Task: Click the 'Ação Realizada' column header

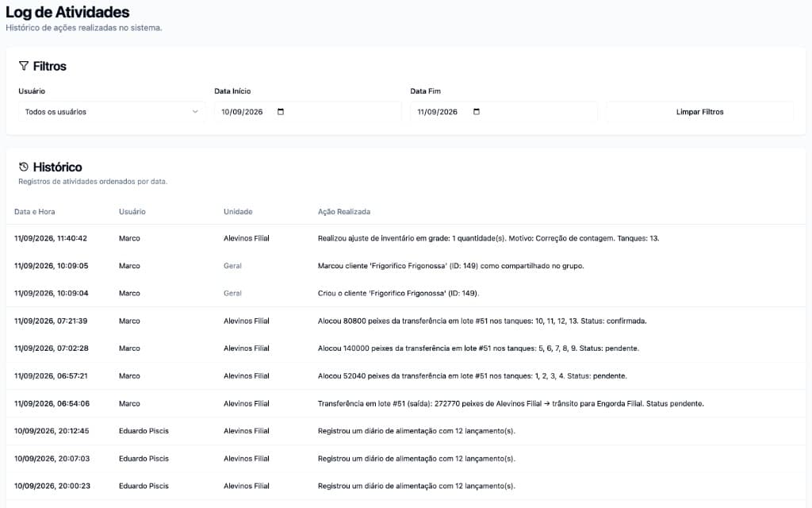Action: coord(344,211)
